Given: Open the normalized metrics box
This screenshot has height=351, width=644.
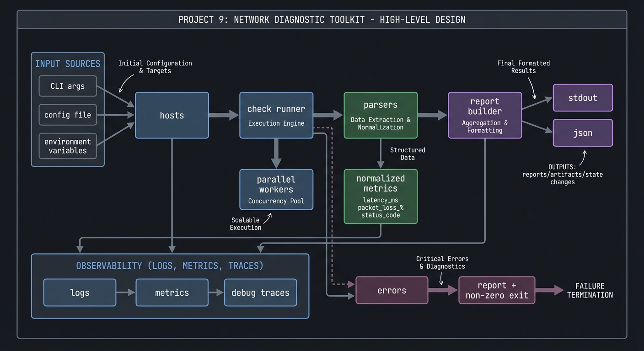Looking at the screenshot, I should pyautogui.click(x=380, y=197).
